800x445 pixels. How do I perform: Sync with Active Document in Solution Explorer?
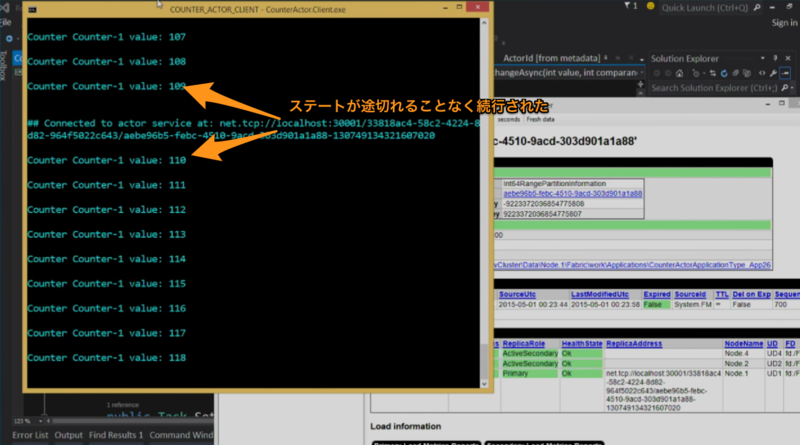click(713, 73)
